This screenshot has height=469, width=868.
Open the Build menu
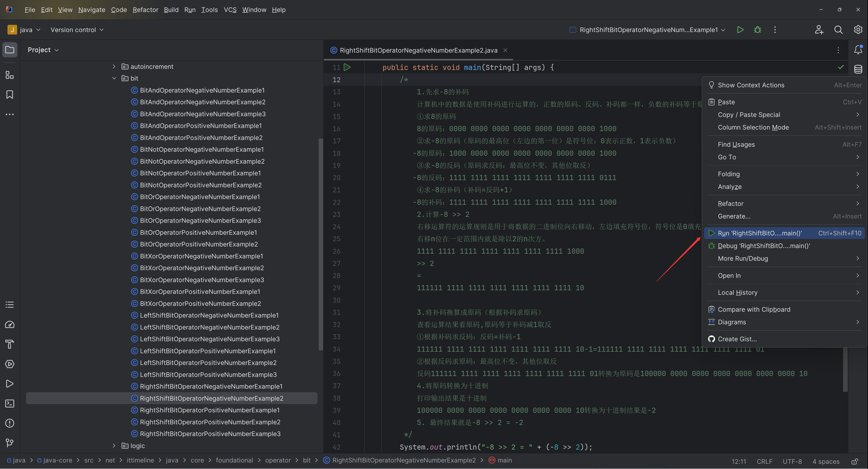point(171,10)
